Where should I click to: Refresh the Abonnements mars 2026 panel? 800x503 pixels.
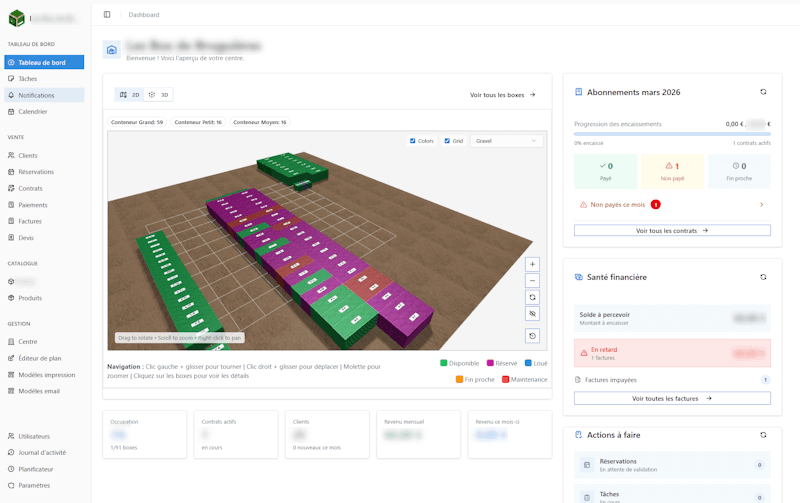coord(763,92)
